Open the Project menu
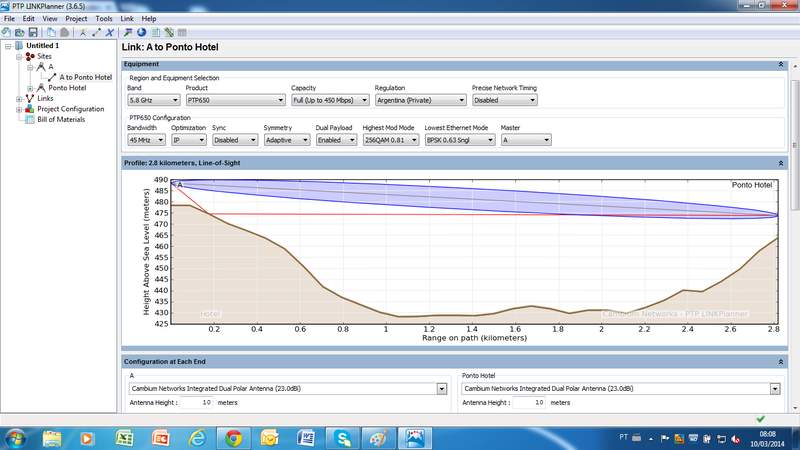This screenshot has width=800, height=450. coord(76,18)
